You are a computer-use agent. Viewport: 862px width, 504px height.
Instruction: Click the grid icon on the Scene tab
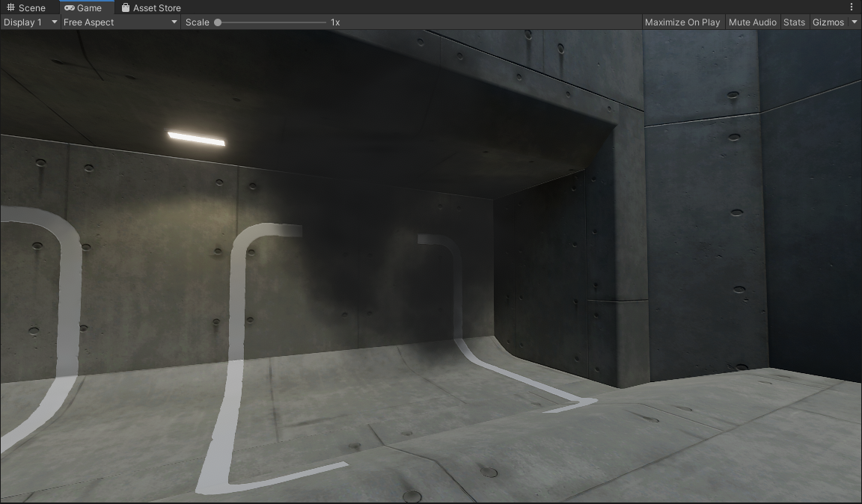click(x=9, y=7)
